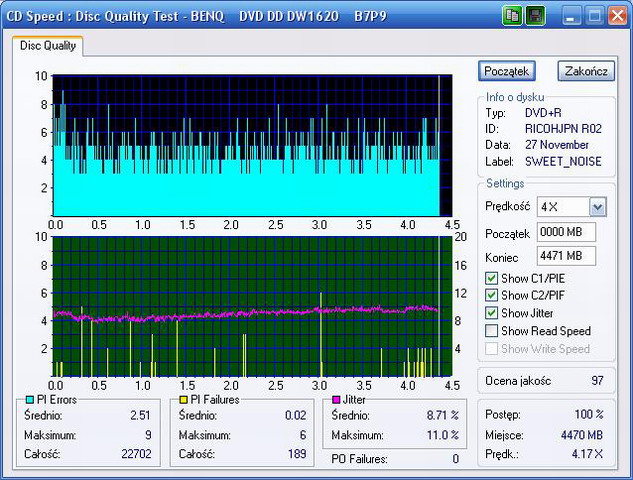Select the Disc Quality tab

48,46
